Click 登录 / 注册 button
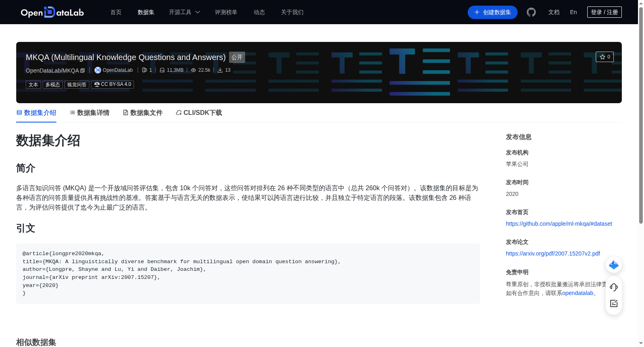 pos(605,12)
